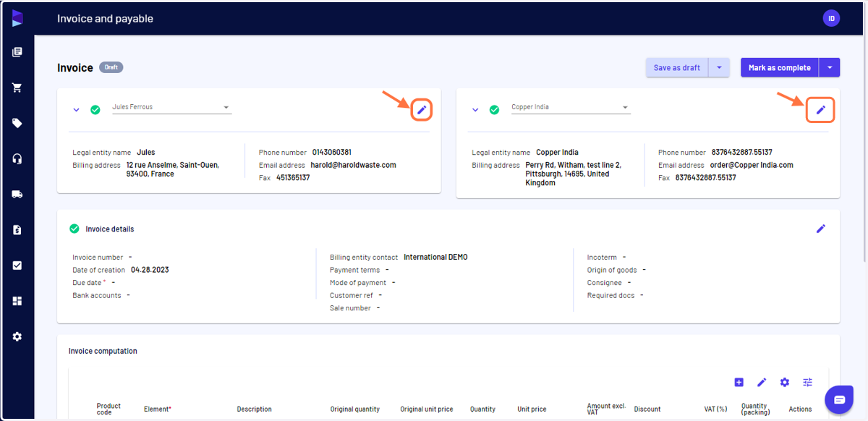The image size is (868, 421).
Task: Click Copper India address Perry Rd, Witham
Action: point(574,174)
